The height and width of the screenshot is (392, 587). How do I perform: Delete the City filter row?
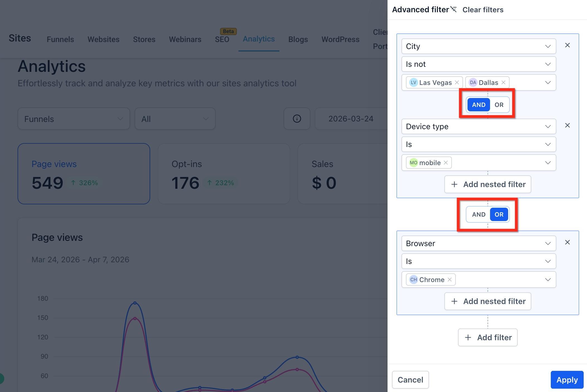[x=567, y=45]
